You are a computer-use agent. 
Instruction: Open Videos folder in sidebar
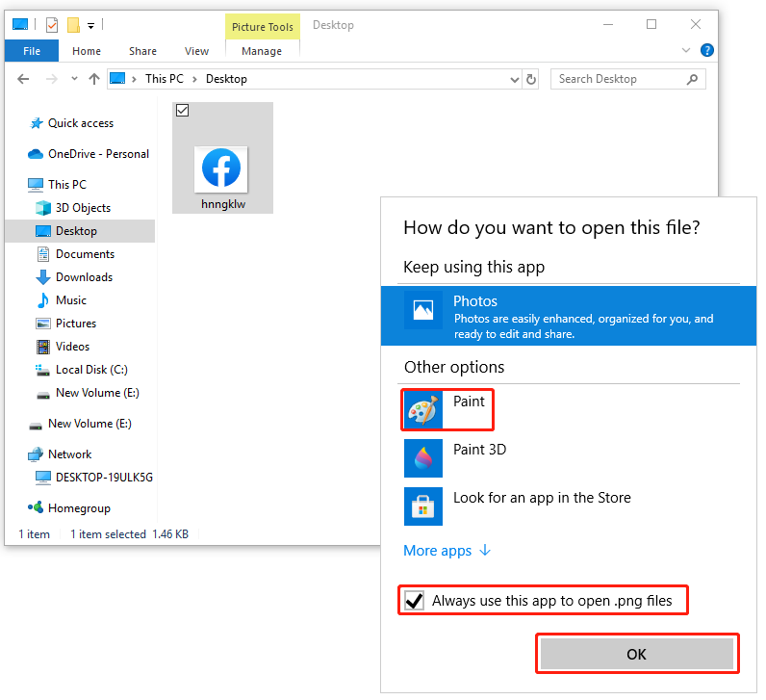point(72,347)
